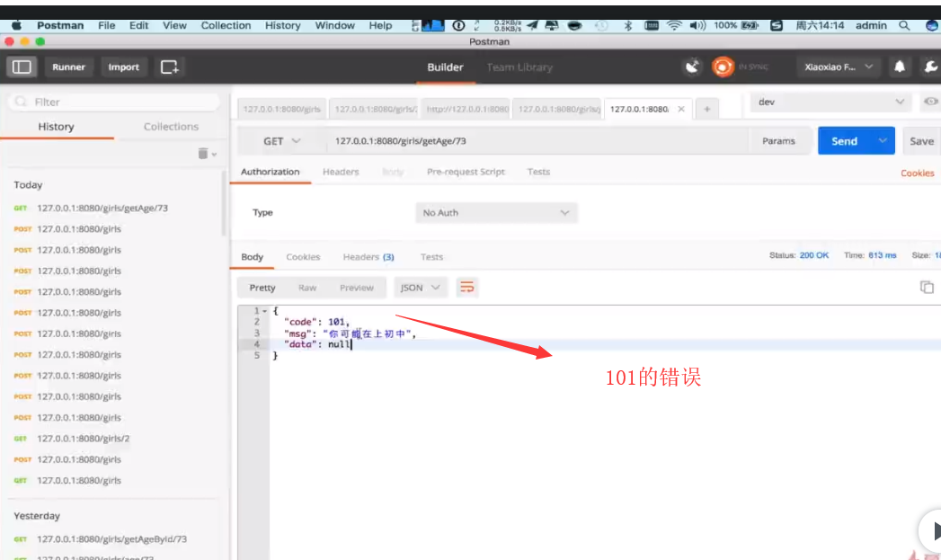Click the orange sync status icon
Image resolution: width=941 pixels, height=560 pixels.
click(x=723, y=67)
